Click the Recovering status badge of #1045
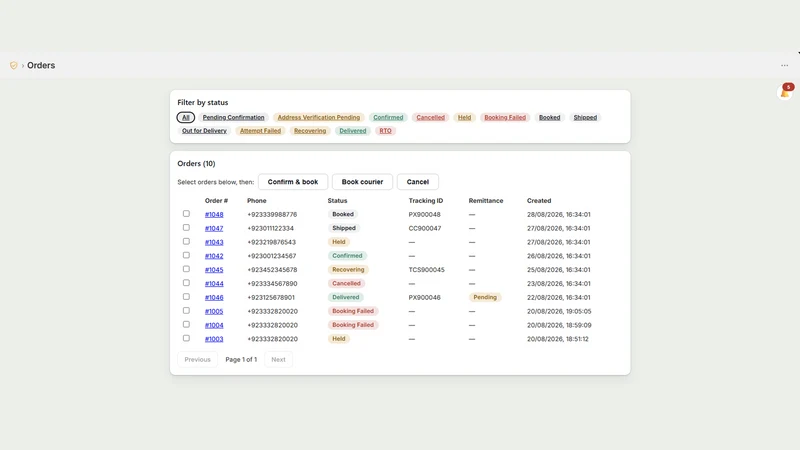Viewport: 800px width, 450px height. 348,269
